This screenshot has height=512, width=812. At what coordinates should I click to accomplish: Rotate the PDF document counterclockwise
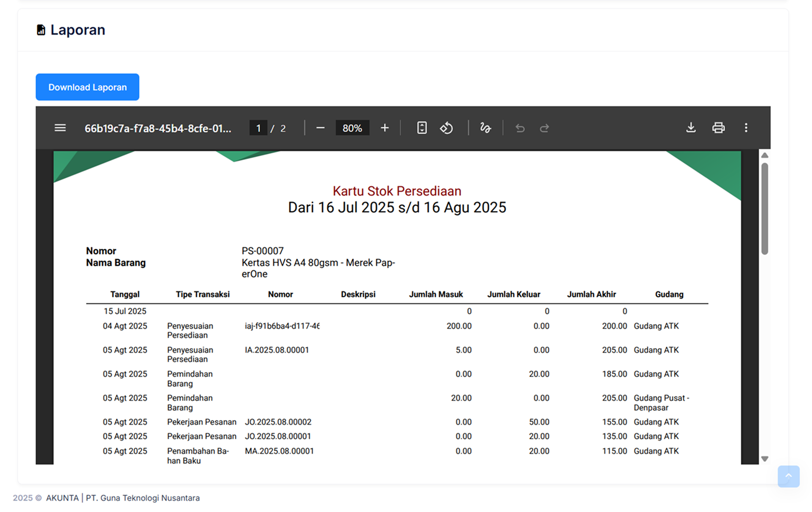coord(447,128)
